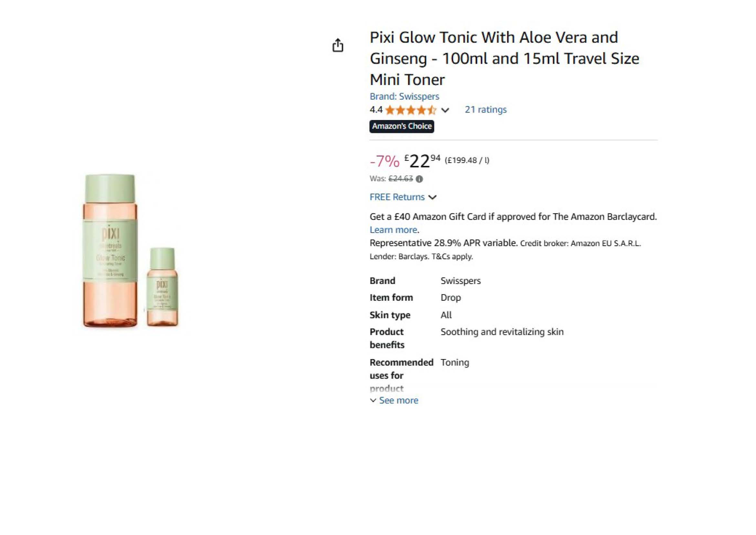The width and height of the screenshot is (756, 535).
Task: Click the -7% discount label
Action: 384,161
